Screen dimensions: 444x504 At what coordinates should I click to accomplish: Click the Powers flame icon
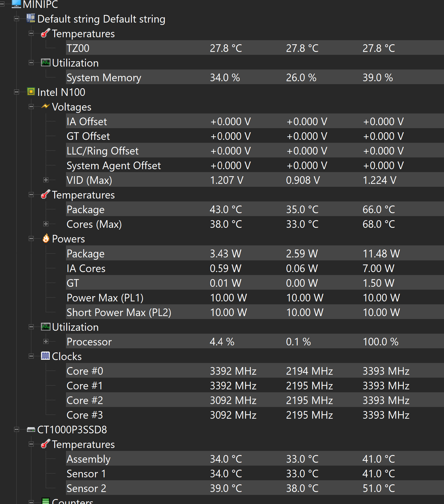coord(46,238)
